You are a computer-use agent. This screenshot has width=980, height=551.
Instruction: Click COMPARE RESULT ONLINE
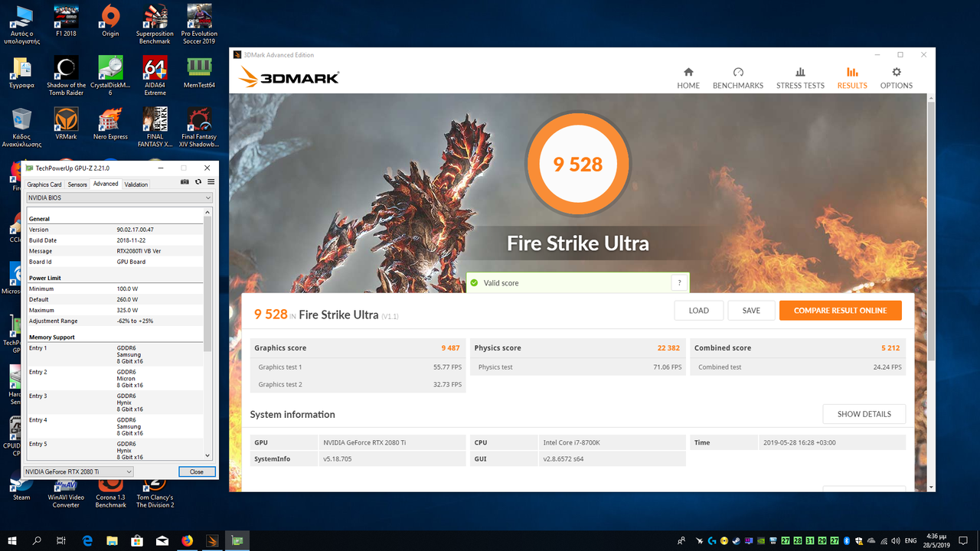click(840, 310)
